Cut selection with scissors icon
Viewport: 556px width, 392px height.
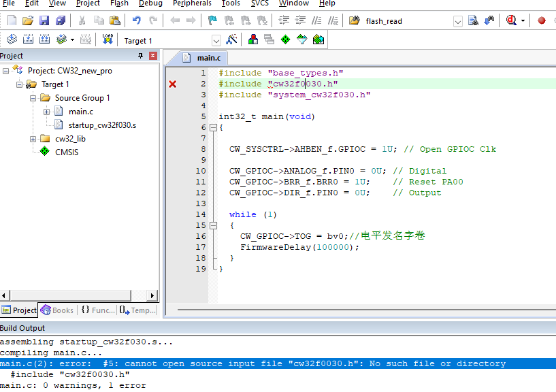click(82, 20)
